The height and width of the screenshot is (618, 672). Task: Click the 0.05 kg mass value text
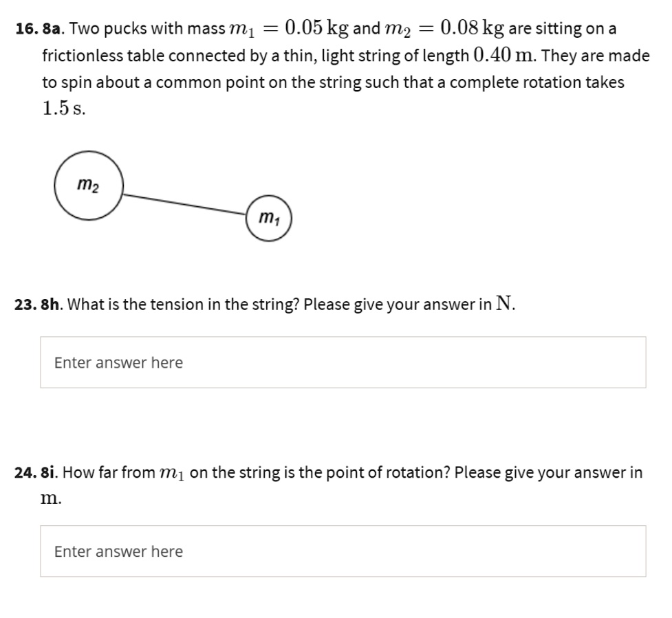coord(312,27)
